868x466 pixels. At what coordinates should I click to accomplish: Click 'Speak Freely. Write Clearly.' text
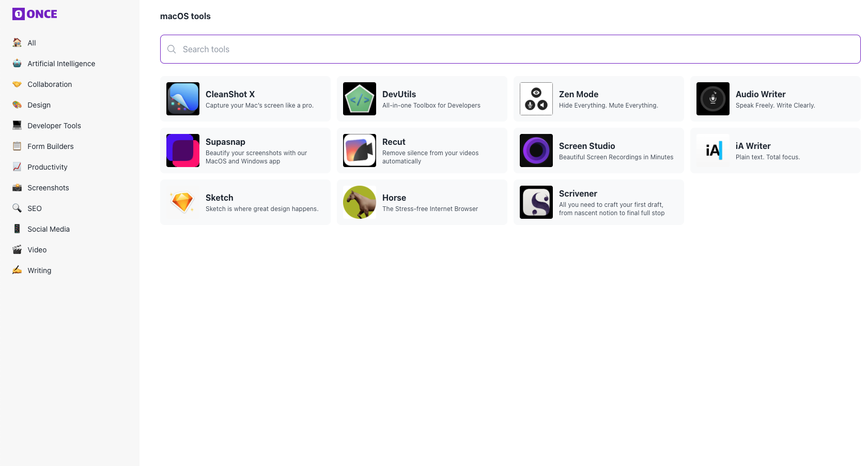tap(776, 106)
